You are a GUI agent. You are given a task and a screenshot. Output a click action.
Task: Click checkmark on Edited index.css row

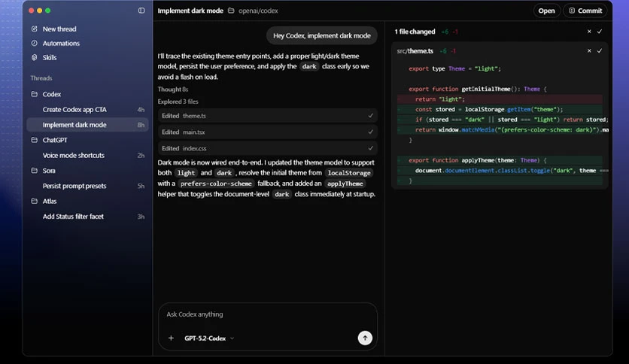click(370, 148)
